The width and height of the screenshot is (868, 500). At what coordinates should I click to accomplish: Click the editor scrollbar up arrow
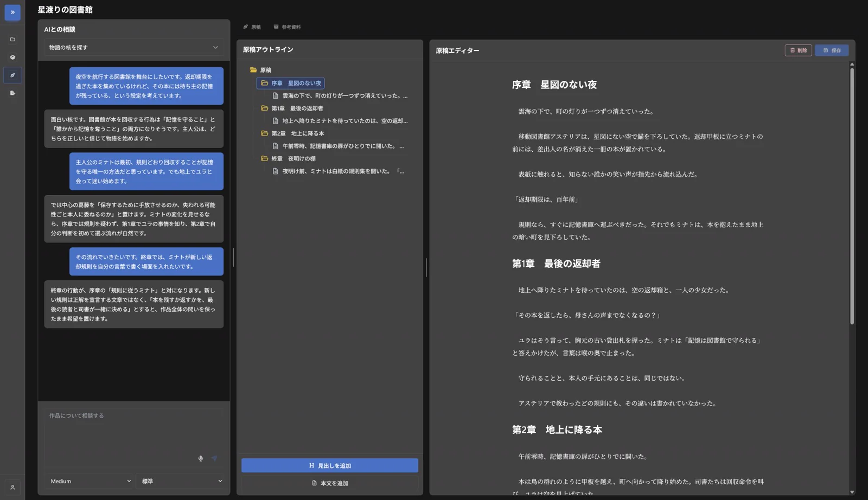tap(852, 64)
